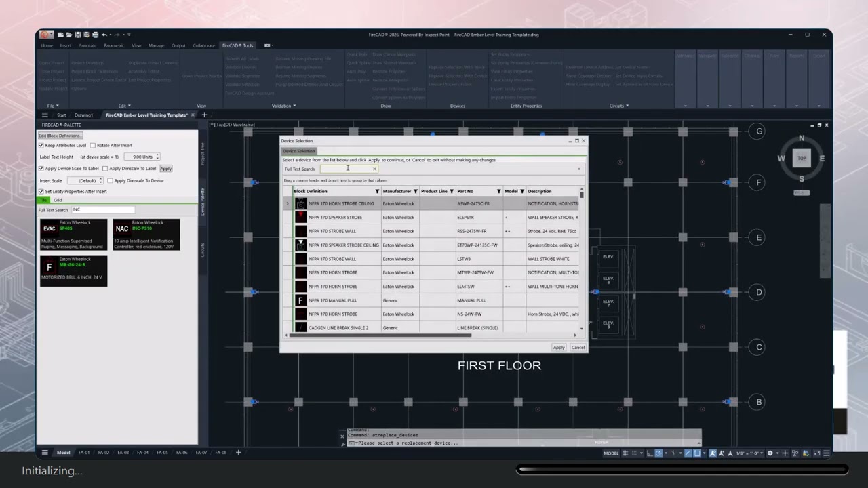Switch to the FA-01 layout tab
The height and width of the screenshot is (488, 868).
tap(84, 452)
